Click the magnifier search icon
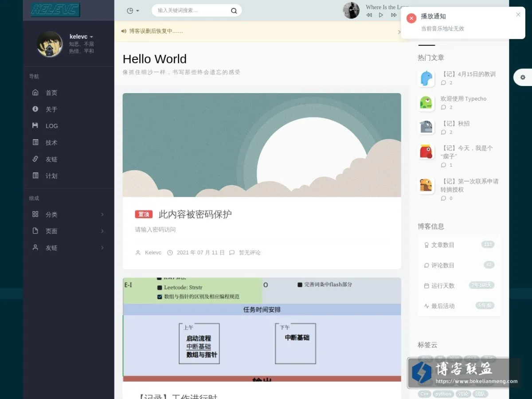This screenshot has width=532, height=399. [x=234, y=11]
